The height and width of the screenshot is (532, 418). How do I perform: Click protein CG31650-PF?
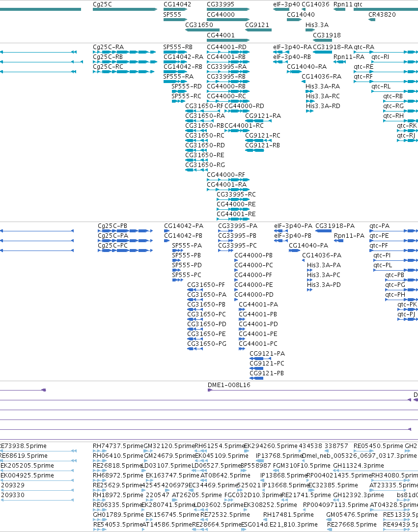pyautogui.click(x=206, y=284)
